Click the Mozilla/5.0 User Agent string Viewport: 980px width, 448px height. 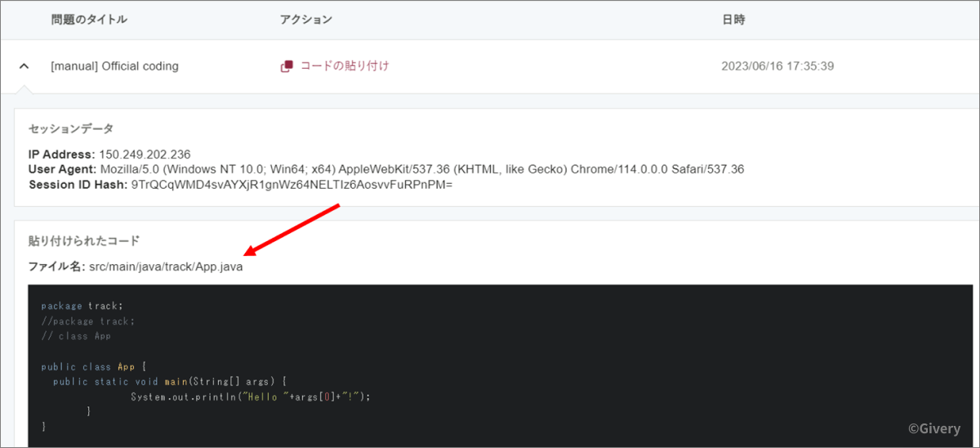421,169
